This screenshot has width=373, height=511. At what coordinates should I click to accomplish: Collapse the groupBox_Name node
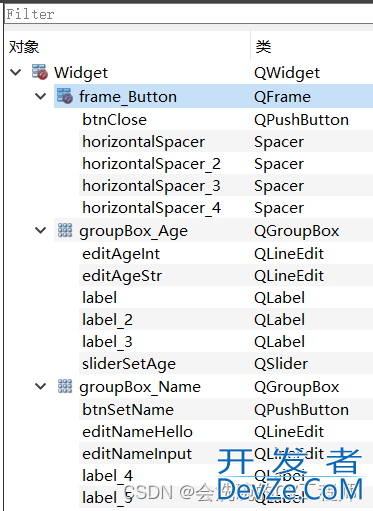pos(41,386)
